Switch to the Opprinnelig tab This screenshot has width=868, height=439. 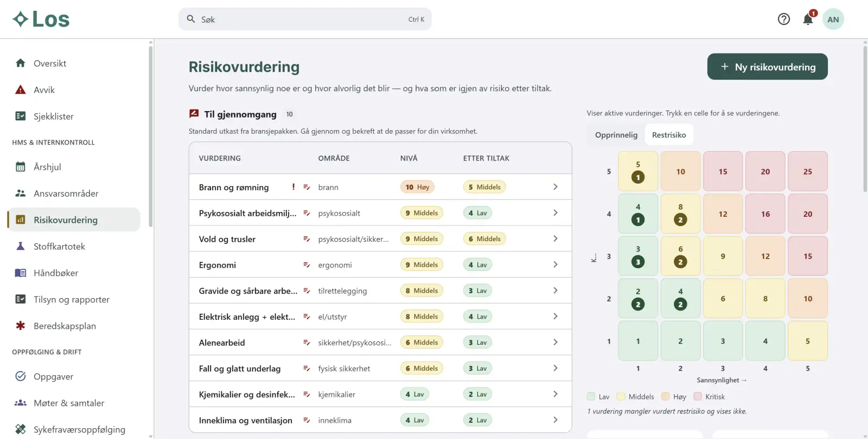tap(616, 135)
